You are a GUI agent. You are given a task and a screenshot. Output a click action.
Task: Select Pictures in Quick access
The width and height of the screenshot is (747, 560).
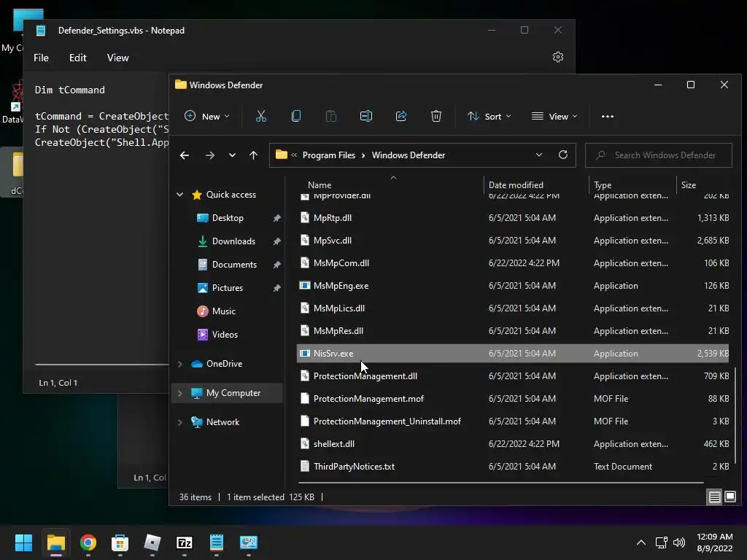228,287
